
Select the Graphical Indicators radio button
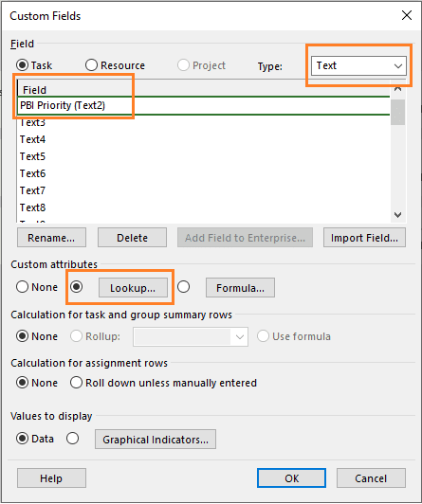72,439
